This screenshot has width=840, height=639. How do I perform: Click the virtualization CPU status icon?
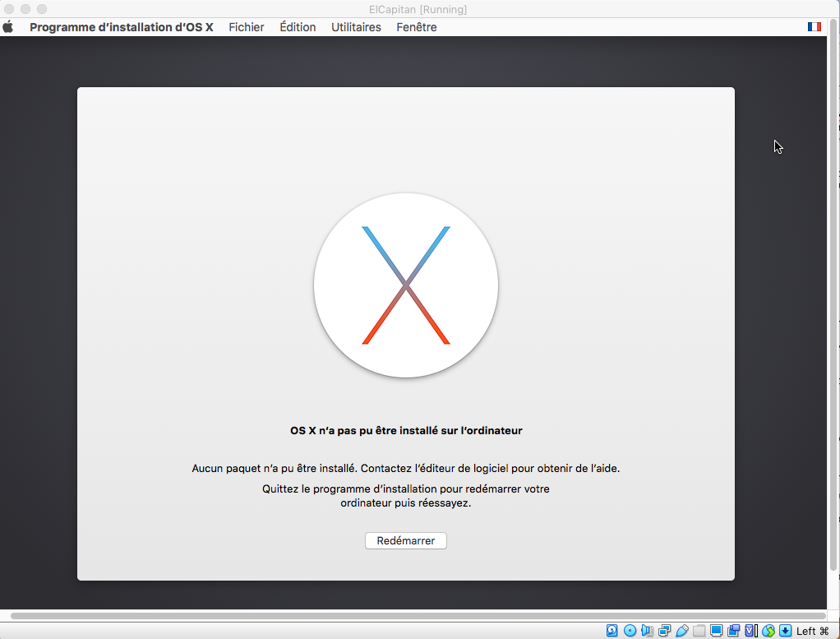[751, 631]
